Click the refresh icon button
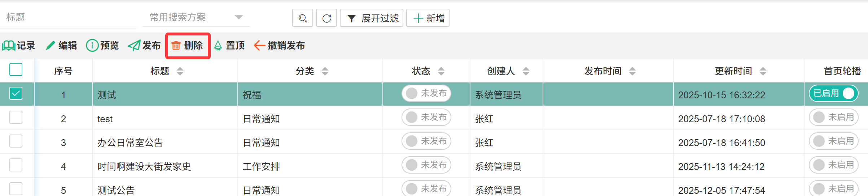The height and width of the screenshot is (196, 868). (x=326, y=18)
